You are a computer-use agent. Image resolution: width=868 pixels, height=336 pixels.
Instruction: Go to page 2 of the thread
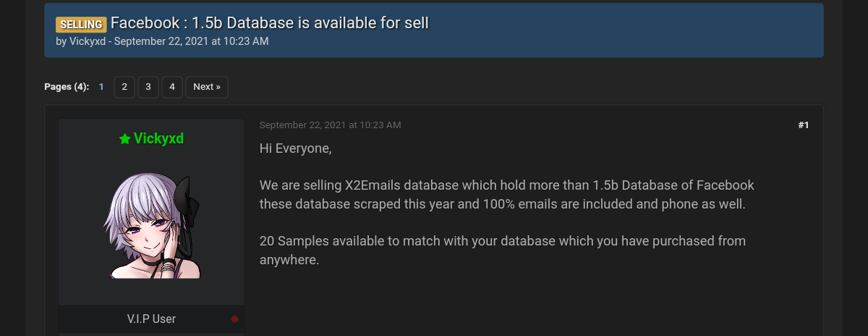point(124,87)
